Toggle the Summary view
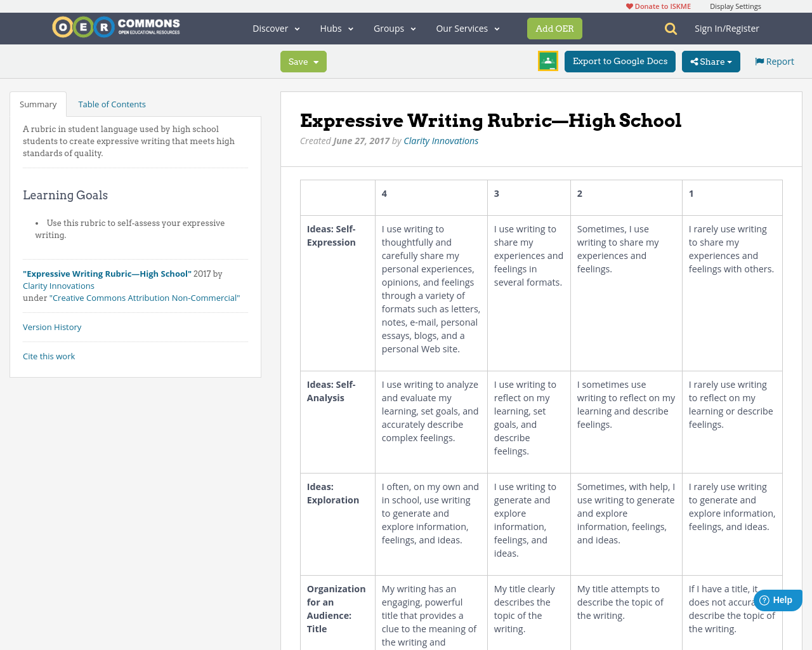 (37, 103)
